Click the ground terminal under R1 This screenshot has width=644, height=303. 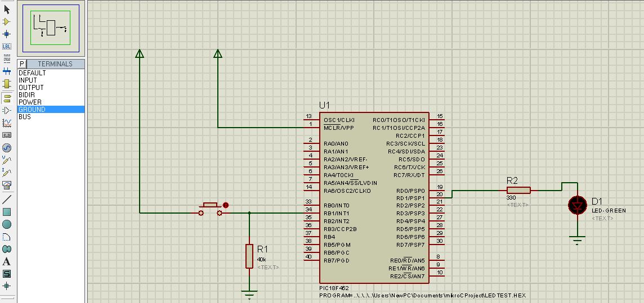pyautogui.click(x=249, y=294)
